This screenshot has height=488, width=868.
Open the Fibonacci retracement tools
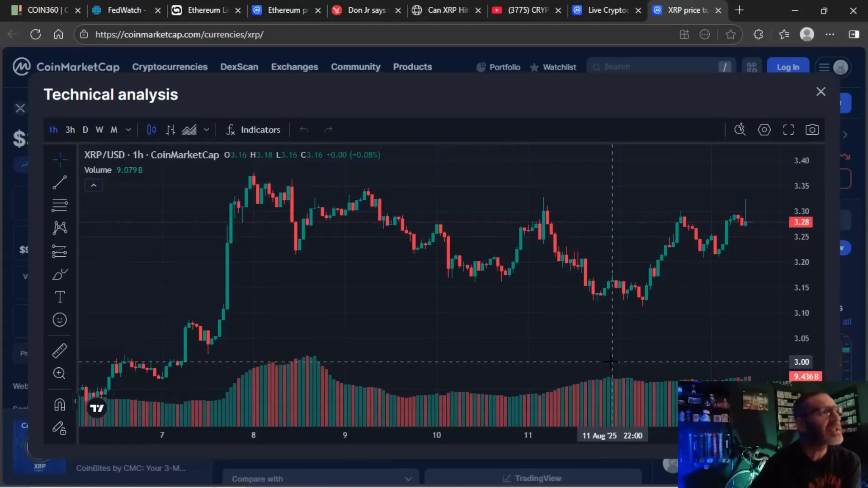pyautogui.click(x=60, y=205)
